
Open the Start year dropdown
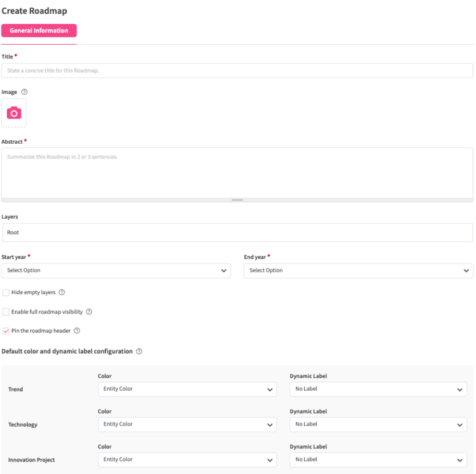click(x=116, y=271)
